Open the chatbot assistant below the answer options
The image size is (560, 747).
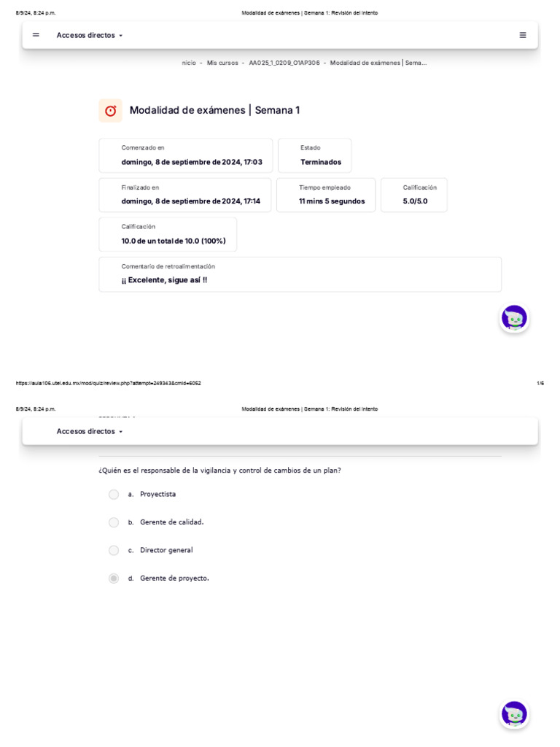(514, 715)
